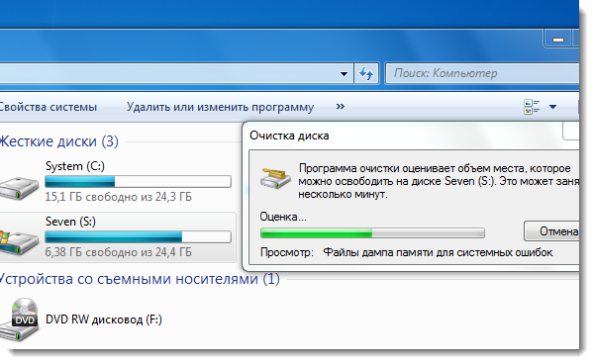Cancel disk cleanup with Отмена button
Screen dimensions: 594x364
coord(551,230)
